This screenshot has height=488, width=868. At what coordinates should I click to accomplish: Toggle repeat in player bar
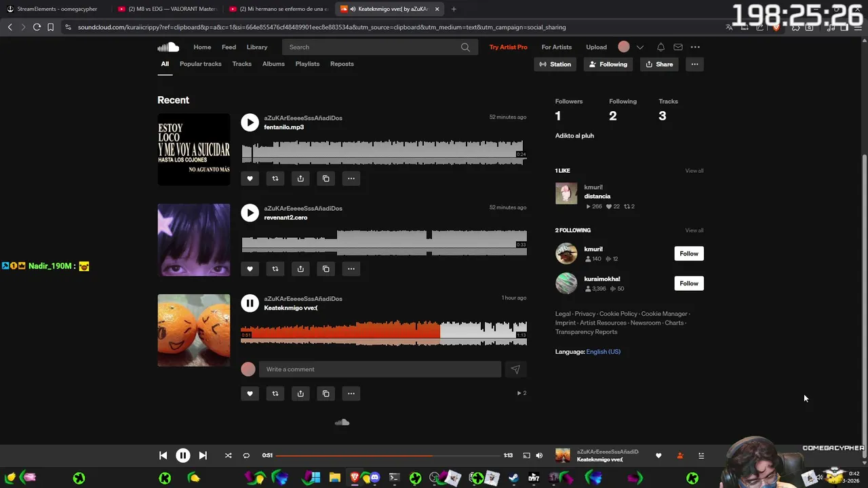tap(246, 455)
